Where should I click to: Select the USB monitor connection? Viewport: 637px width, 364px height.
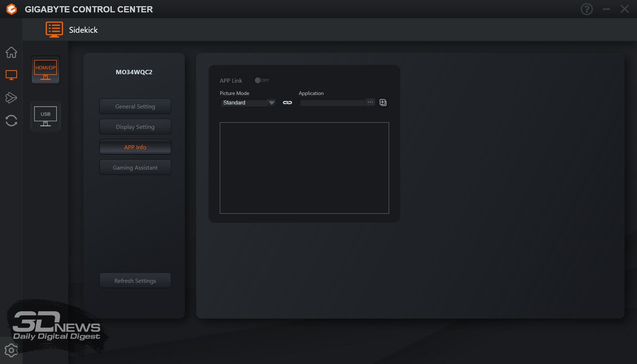pyautogui.click(x=45, y=116)
